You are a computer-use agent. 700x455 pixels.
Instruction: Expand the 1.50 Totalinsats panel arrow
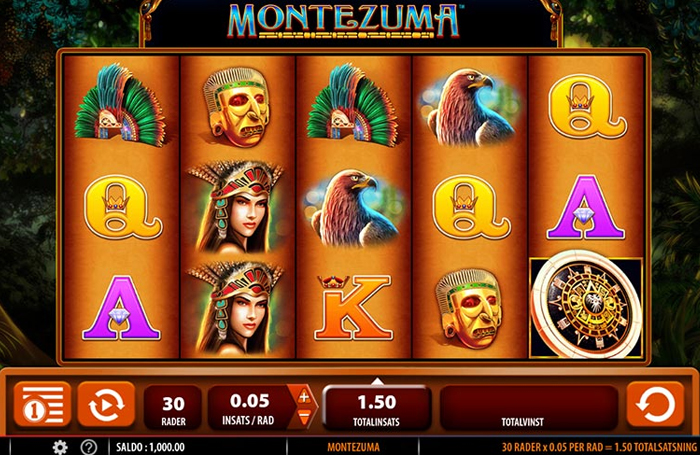coord(377,381)
